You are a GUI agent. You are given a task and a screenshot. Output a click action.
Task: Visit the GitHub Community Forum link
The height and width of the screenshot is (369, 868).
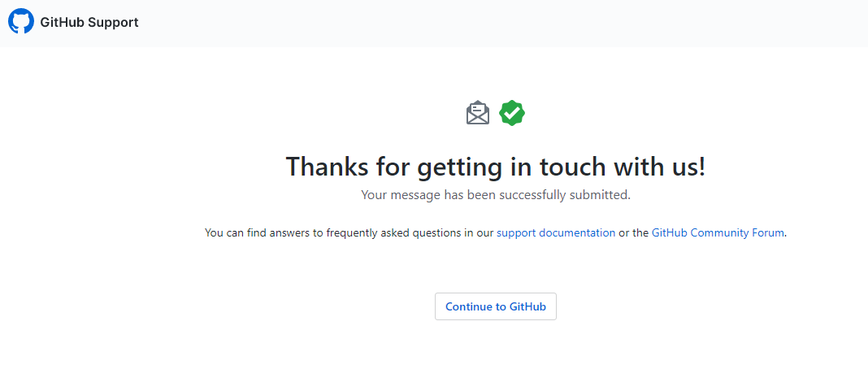(718, 232)
